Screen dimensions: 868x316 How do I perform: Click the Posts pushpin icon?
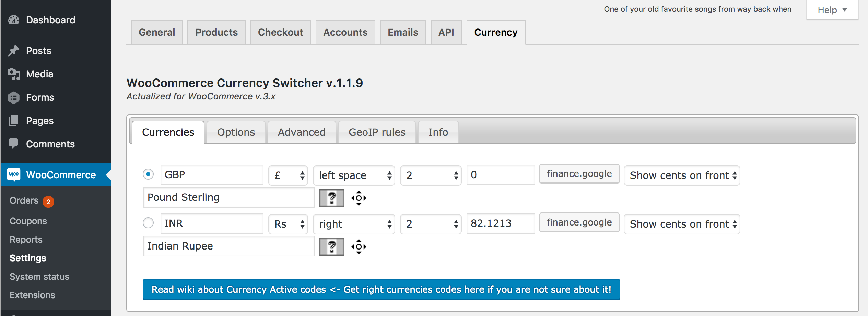click(x=14, y=51)
